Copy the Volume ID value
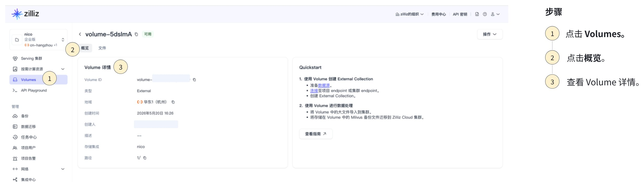 (194, 80)
